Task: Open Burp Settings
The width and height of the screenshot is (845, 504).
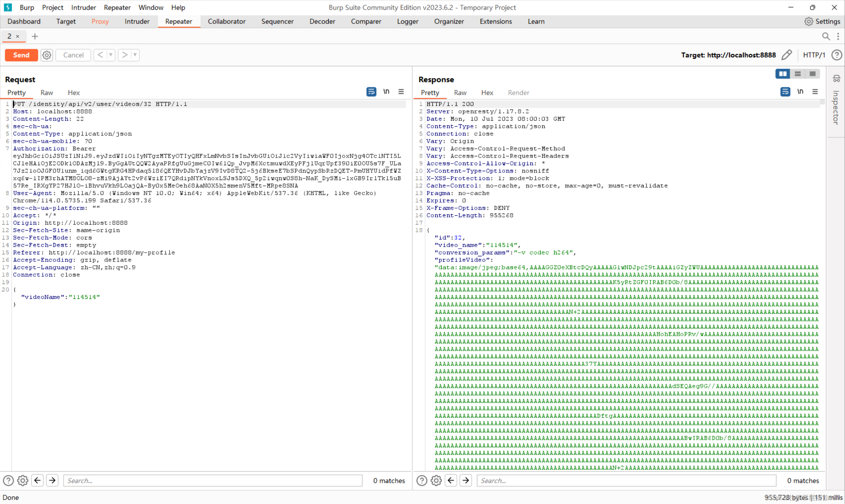Action: coord(822,21)
